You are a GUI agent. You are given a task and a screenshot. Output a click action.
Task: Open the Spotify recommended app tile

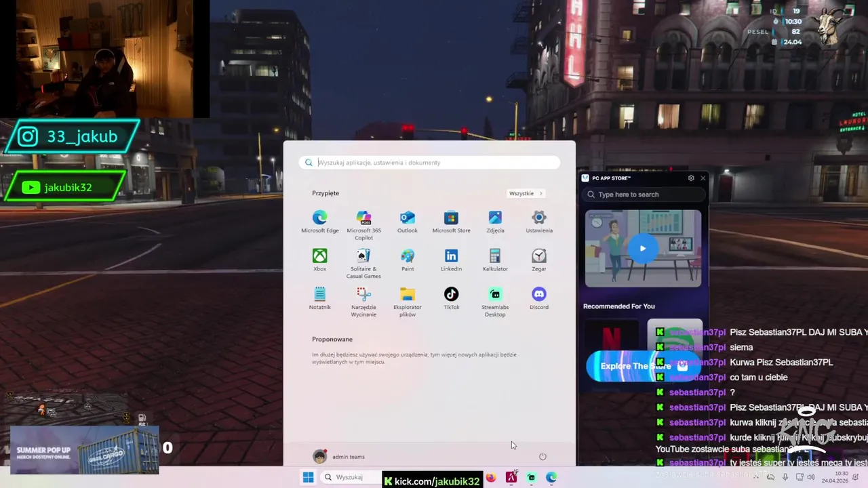pos(675,335)
